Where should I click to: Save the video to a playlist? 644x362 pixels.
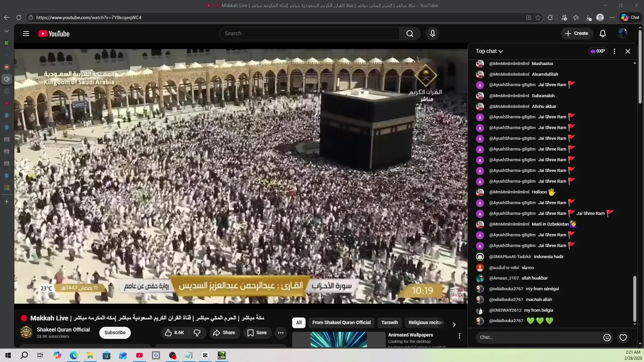point(257,333)
